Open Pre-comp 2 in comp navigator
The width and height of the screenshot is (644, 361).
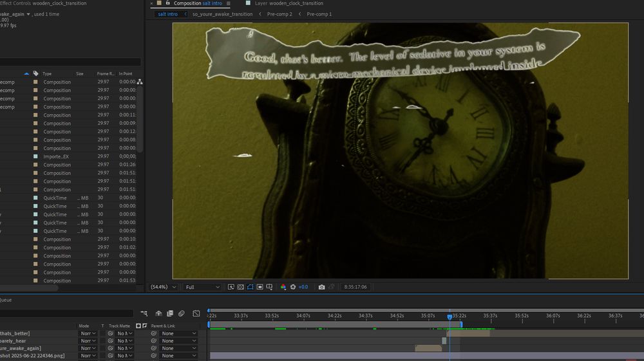pyautogui.click(x=279, y=14)
